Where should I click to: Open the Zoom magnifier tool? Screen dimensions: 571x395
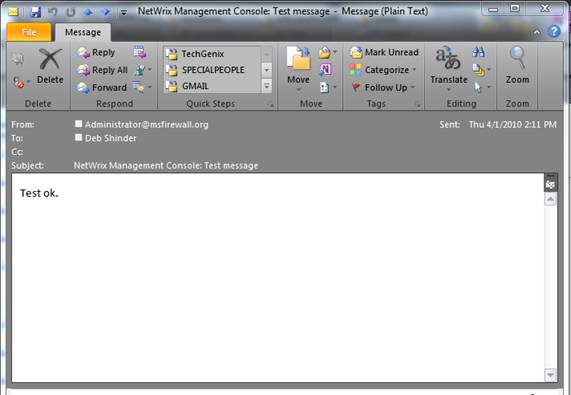click(517, 66)
